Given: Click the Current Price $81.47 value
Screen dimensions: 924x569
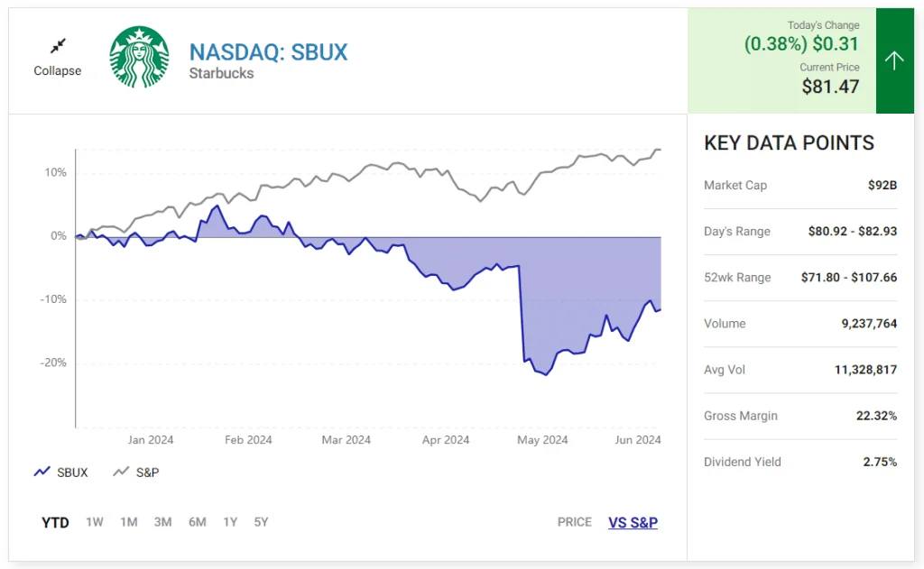Looking at the screenshot, I should pyautogui.click(x=830, y=87).
